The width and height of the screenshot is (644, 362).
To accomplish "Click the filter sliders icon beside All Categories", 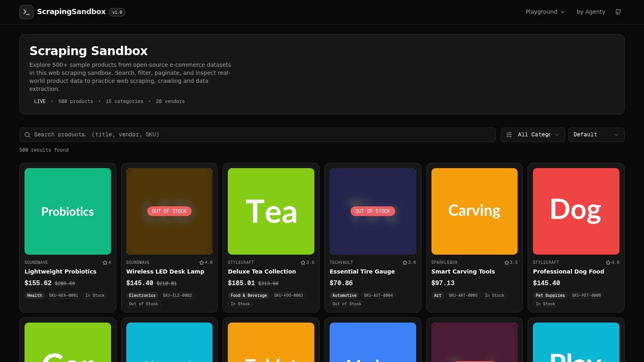I will click(x=509, y=135).
